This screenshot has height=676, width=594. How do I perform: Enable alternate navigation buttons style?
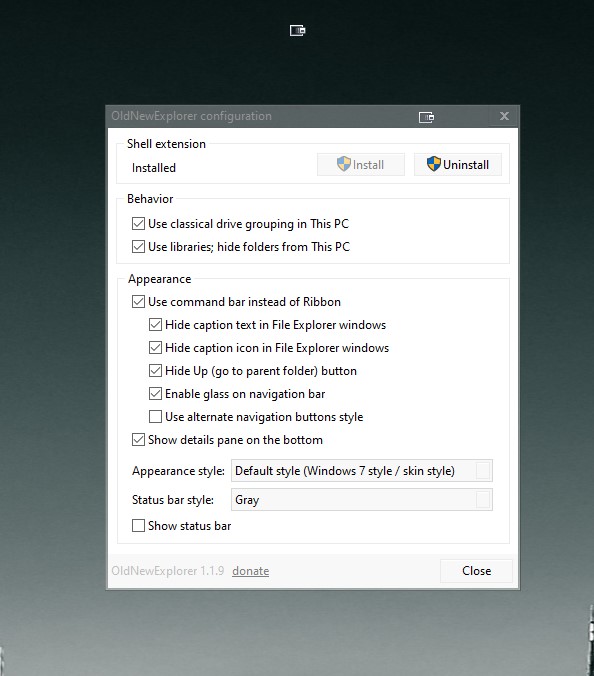click(155, 416)
